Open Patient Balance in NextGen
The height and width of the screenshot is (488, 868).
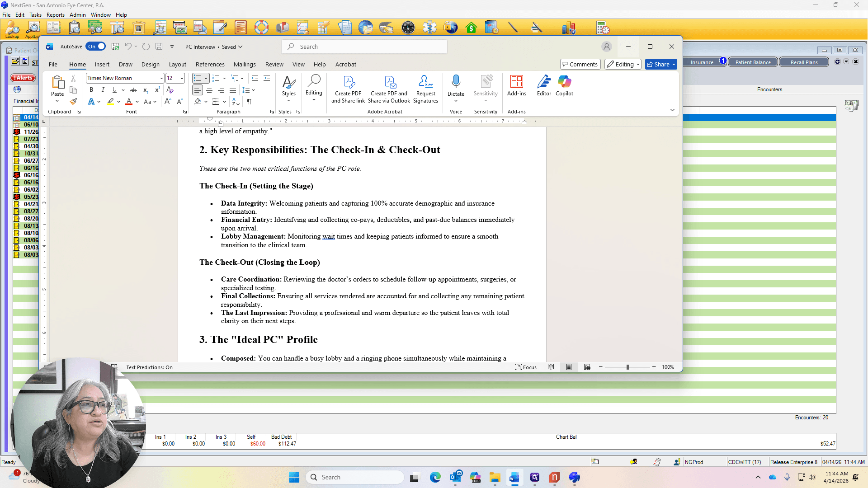coord(753,62)
